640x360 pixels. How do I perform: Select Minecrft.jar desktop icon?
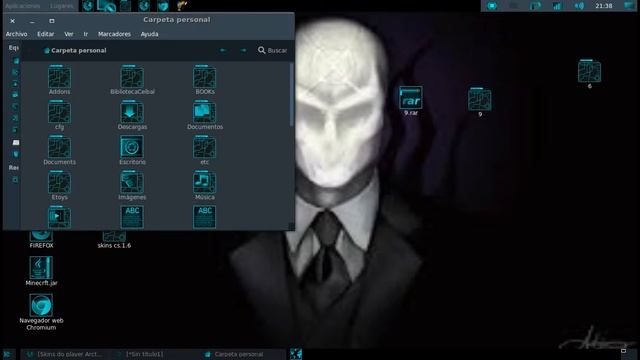tap(41, 271)
